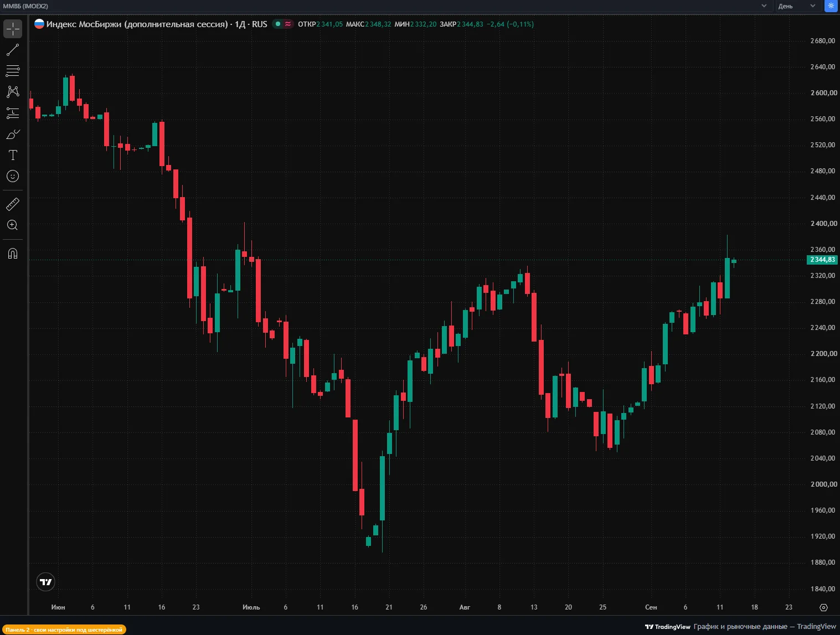Click the Панель 2 orange settings label

coord(64,629)
